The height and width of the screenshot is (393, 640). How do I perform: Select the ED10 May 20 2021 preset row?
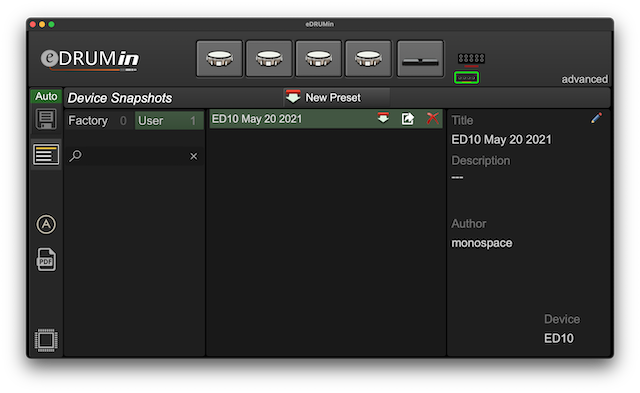point(326,119)
